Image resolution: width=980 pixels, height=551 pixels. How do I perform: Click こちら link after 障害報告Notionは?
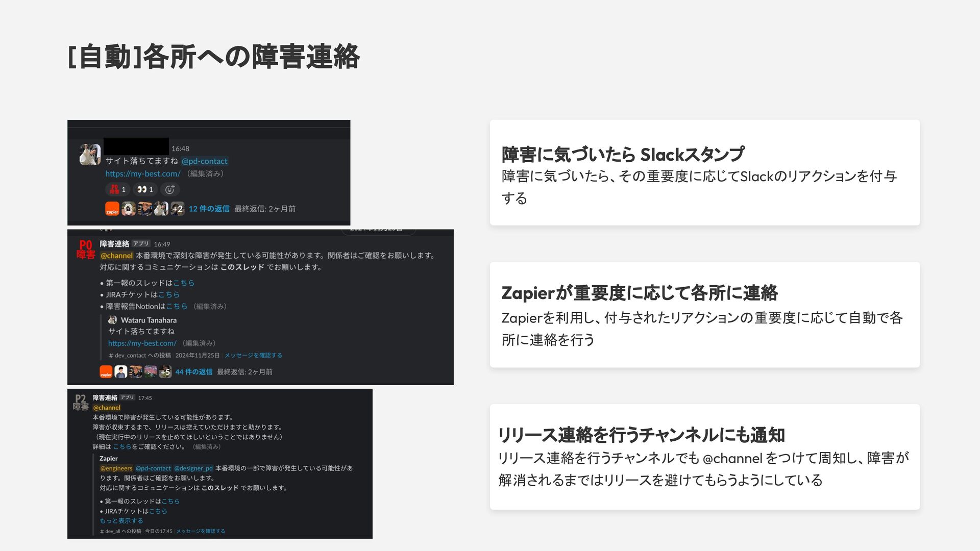(x=177, y=306)
